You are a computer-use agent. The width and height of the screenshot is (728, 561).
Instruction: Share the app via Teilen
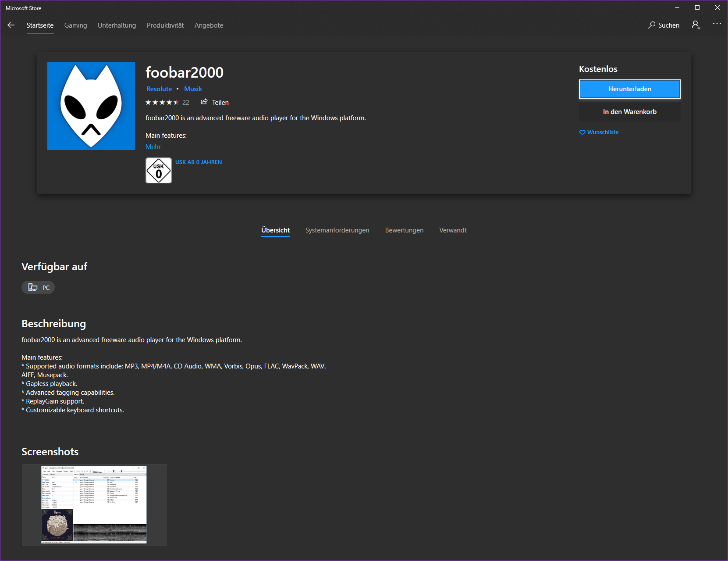click(x=215, y=102)
